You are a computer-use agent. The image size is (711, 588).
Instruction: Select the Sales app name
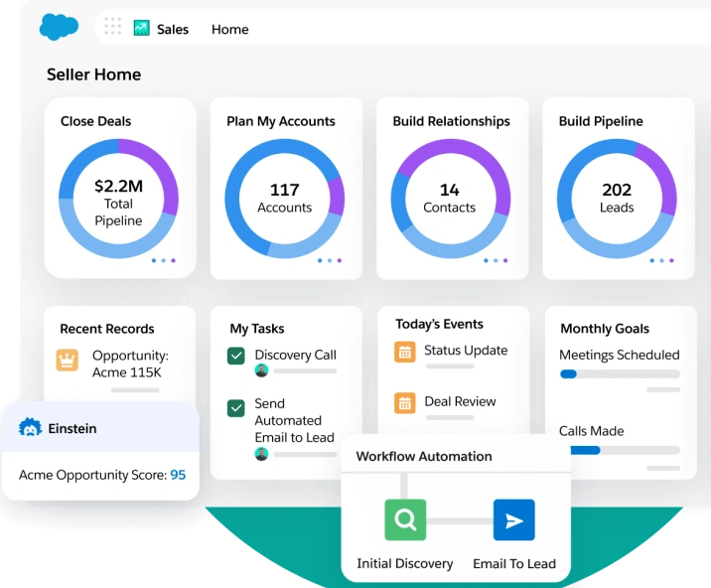[173, 30]
